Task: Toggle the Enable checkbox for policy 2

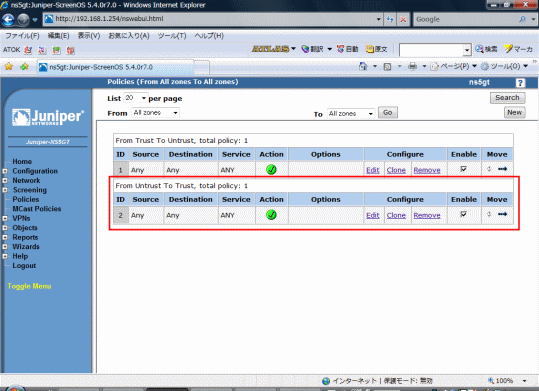Action: pos(463,214)
